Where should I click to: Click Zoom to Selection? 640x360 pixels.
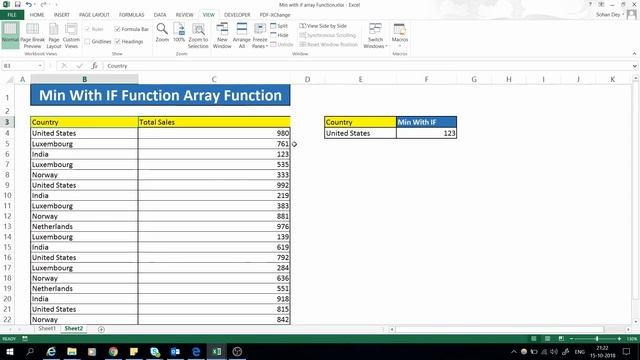click(198, 35)
